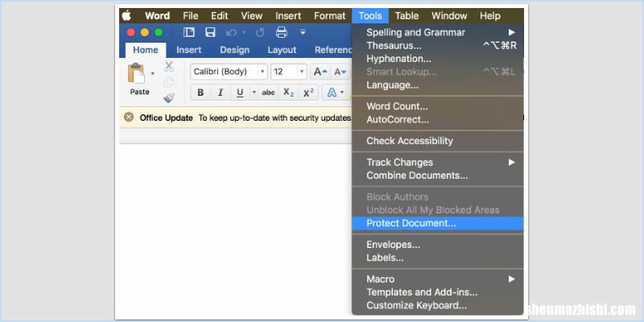644x322 pixels.
Task: Expand the Paste options arrow
Action: coord(153,73)
